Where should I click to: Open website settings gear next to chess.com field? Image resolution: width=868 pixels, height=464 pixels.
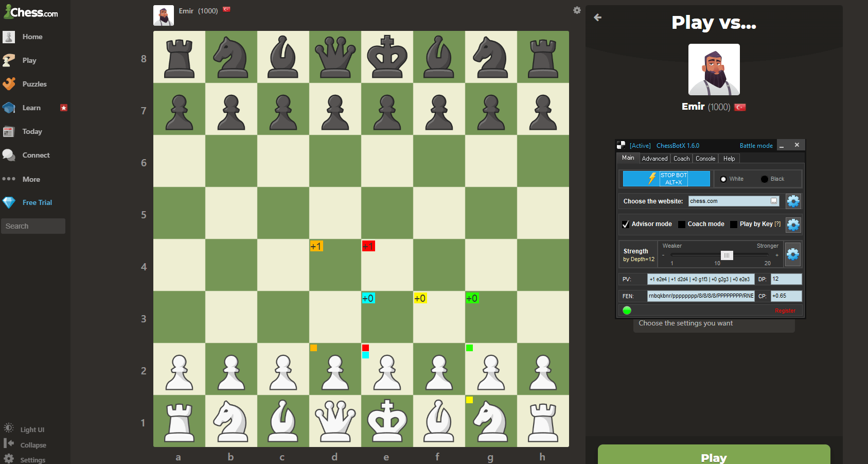[793, 201]
